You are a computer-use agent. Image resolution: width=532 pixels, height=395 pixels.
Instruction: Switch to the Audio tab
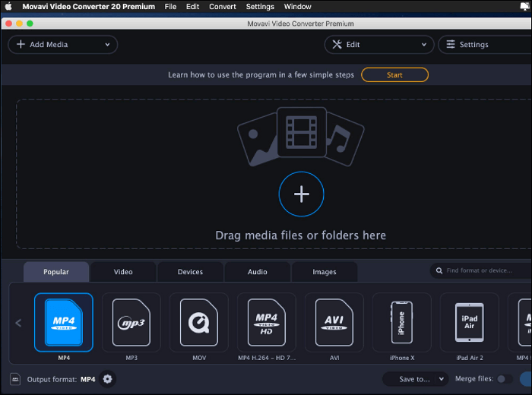click(257, 272)
